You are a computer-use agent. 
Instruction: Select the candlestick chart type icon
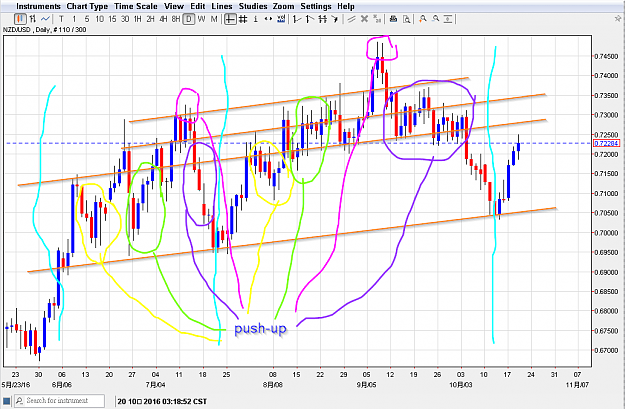click(20, 19)
